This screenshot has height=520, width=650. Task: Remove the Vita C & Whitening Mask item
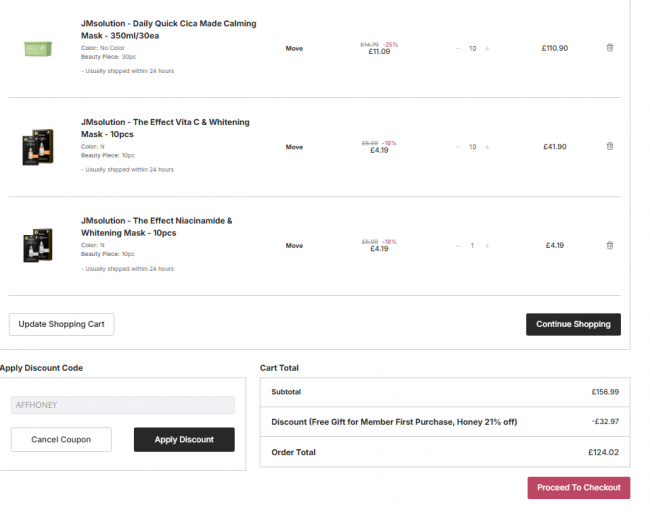610,146
